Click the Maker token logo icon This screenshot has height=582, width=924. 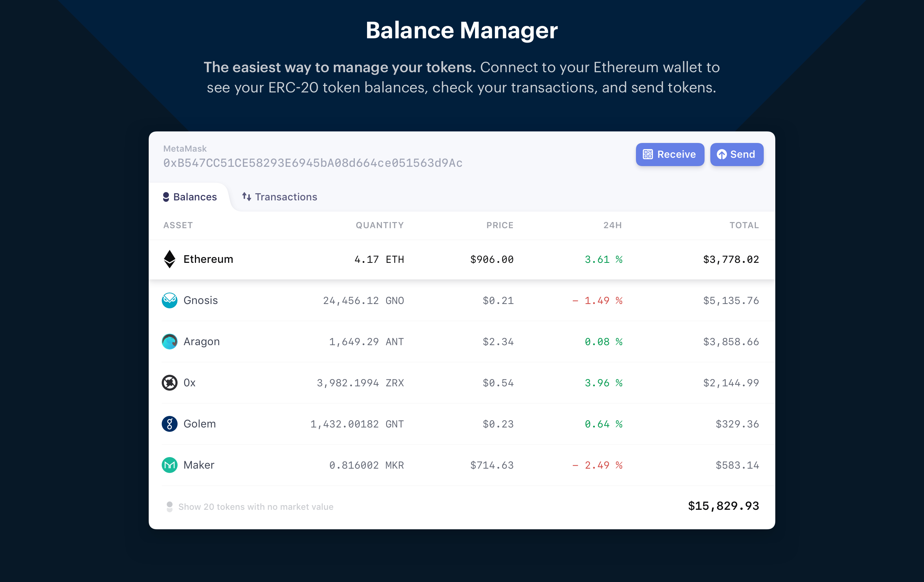169,465
